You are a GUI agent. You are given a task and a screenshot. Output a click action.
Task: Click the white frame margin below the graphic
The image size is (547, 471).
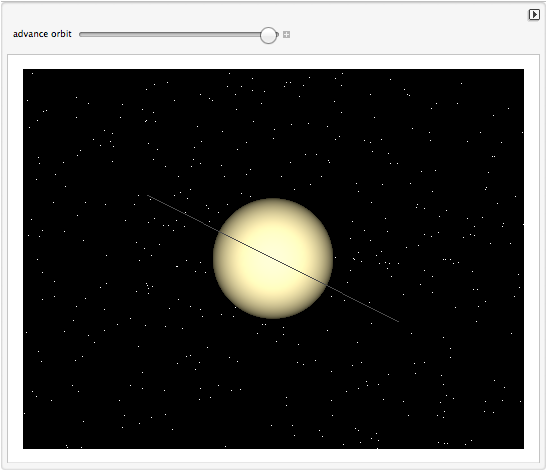pos(273,456)
